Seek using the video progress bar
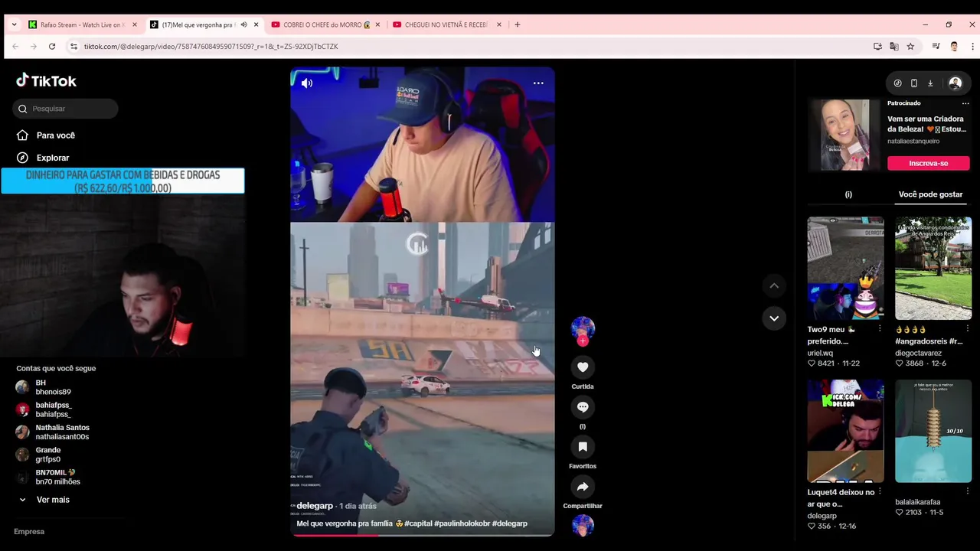Viewport: 980px width, 551px height. (422, 534)
